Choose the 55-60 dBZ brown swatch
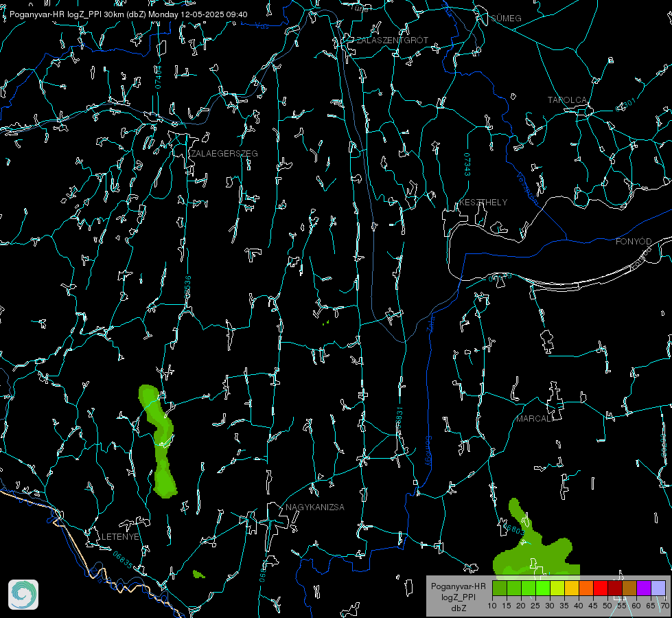Image resolution: width=672 pixels, height=618 pixels. 629,588
